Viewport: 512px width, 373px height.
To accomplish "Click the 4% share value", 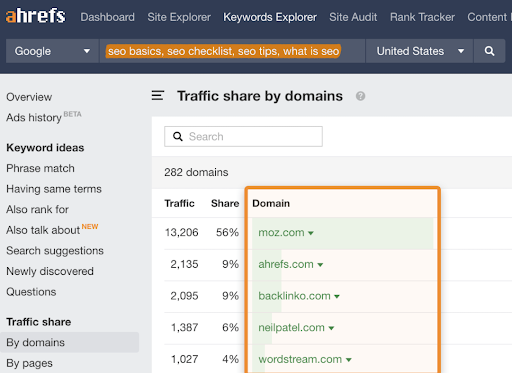I will pyautogui.click(x=231, y=359).
